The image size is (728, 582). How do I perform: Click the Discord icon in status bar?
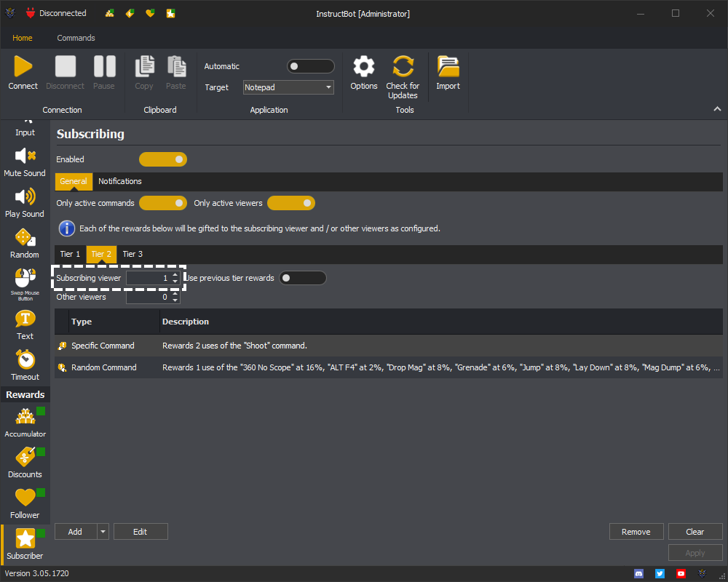[639, 574]
